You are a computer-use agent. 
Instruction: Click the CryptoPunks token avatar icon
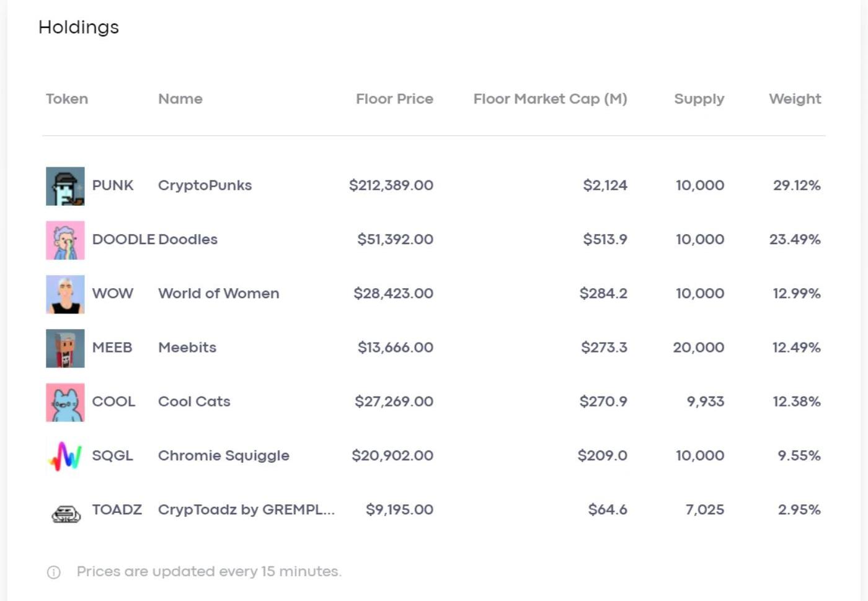click(65, 186)
